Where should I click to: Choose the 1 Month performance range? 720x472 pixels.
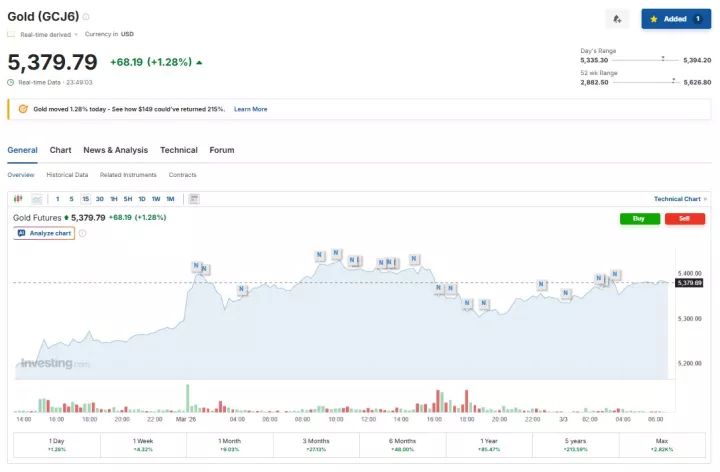(230, 445)
